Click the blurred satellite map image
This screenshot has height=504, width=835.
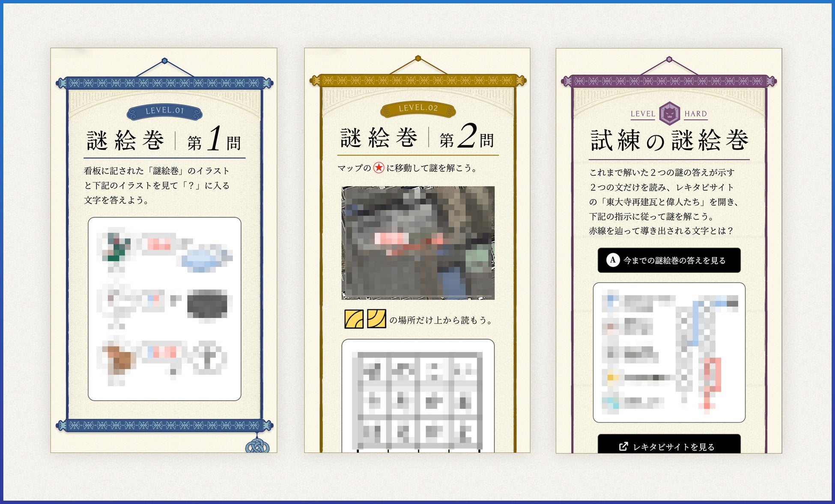click(418, 243)
